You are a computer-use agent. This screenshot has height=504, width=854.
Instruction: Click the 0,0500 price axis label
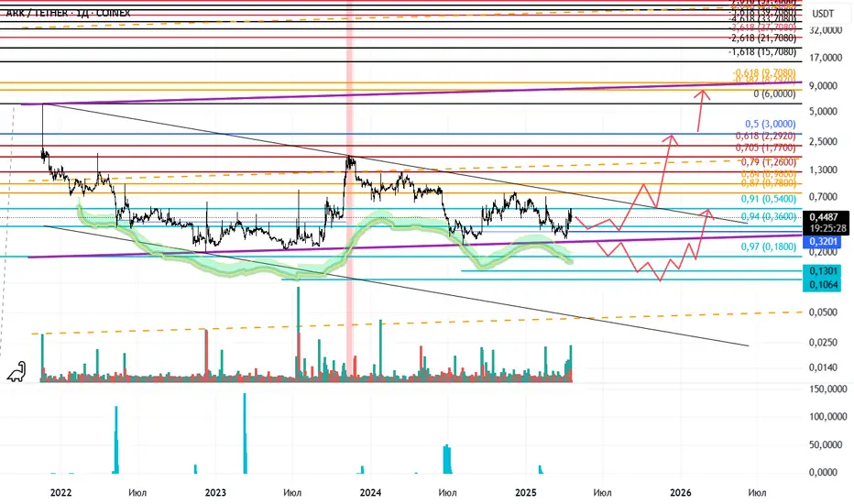pyautogui.click(x=823, y=312)
